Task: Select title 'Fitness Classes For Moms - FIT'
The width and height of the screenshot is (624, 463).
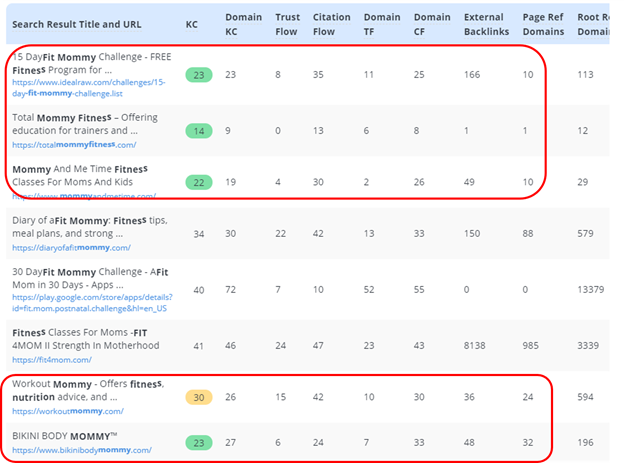Action: coord(80,333)
